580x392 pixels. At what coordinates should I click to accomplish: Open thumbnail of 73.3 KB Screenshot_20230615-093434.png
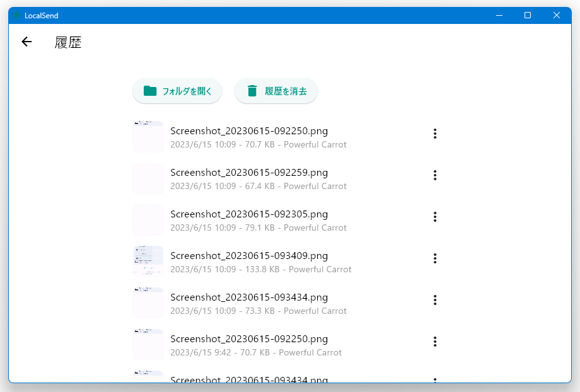[148, 303]
